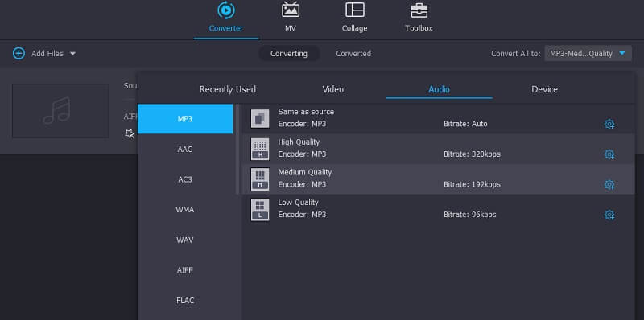Open the Converter icon at top

point(226,10)
